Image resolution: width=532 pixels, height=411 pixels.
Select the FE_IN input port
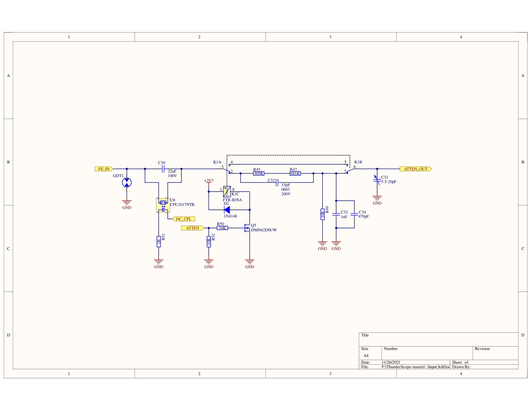(x=104, y=169)
